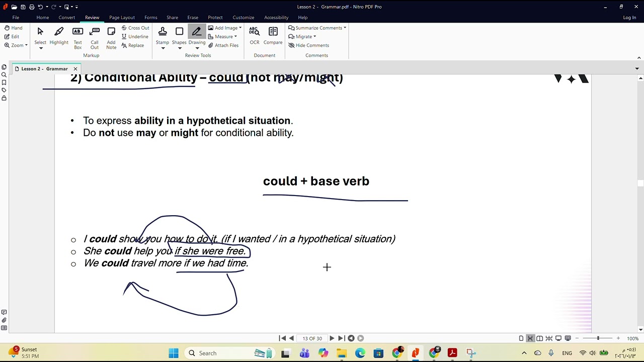Click the Log In link
Viewport: 644px width, 362px height.
(x=629, y=18)
